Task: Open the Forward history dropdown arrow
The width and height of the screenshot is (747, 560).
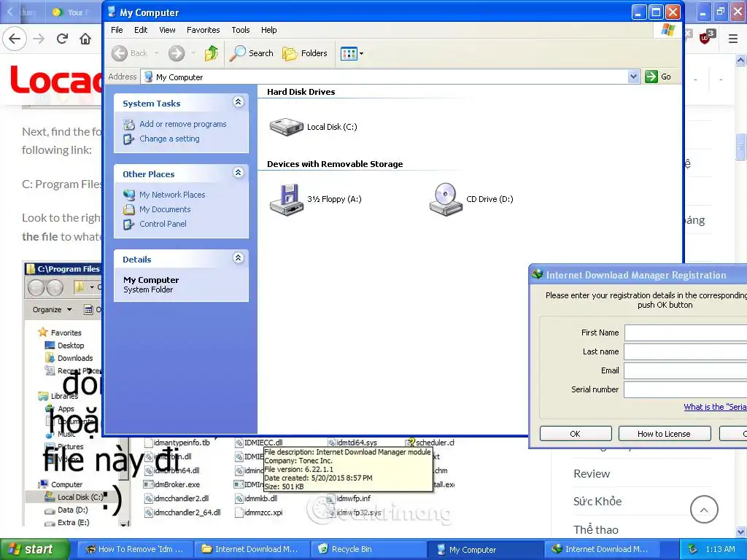Action: [x=193, y=53]
